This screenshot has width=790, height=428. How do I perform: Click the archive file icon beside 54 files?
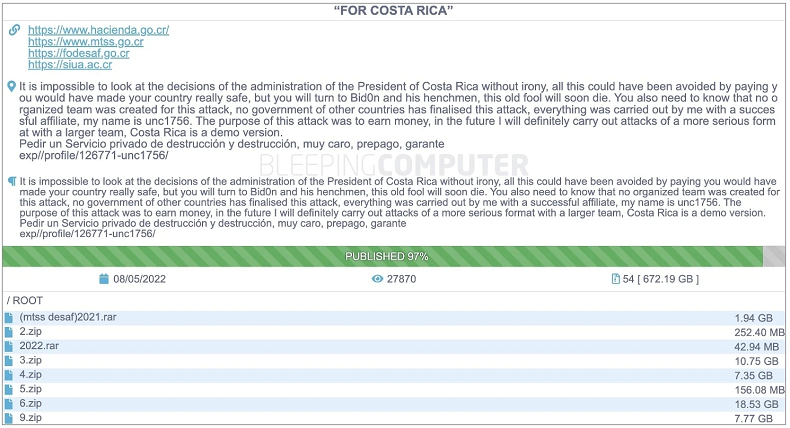pyautogui.click(x=616, y=279)
